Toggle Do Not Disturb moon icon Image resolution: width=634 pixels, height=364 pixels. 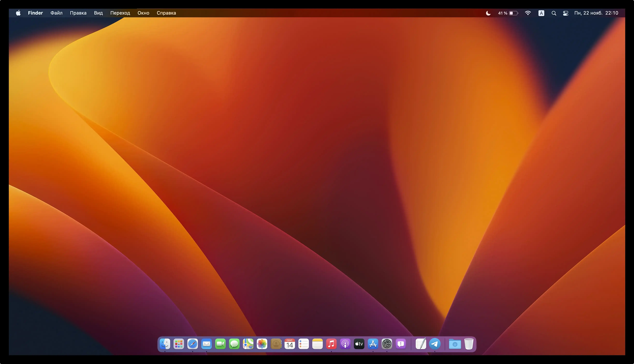coord(488,13)
